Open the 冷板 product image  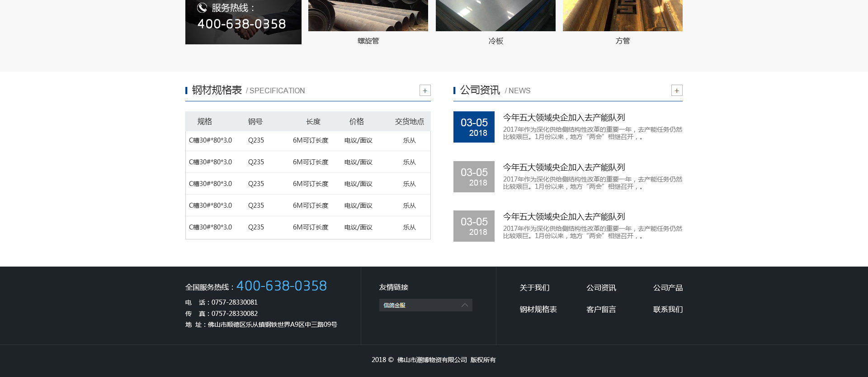pos(495,15)
